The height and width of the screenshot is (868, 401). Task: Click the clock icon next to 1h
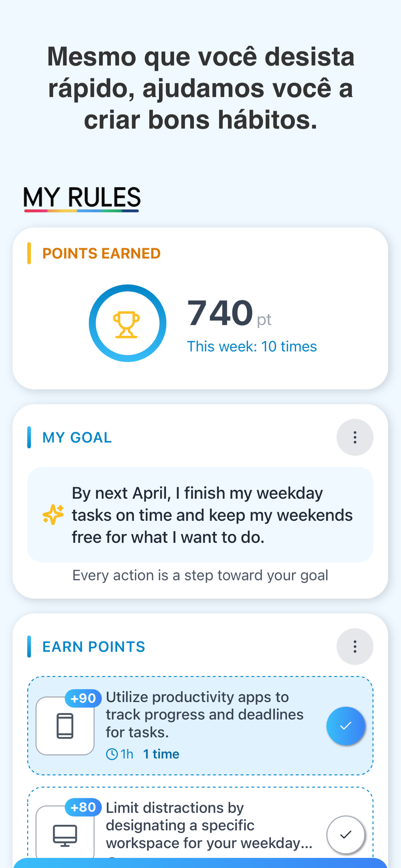pyautogui.click(x=112, y=754)
